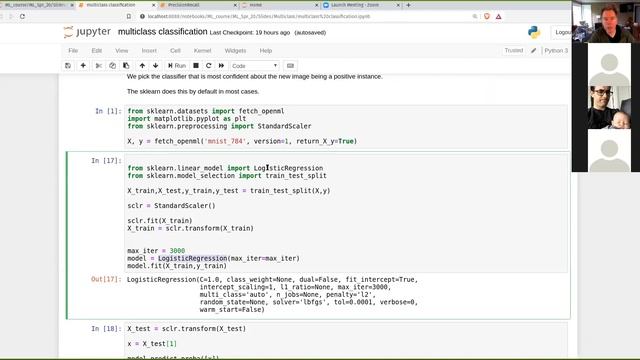Screen dimensions: 640x360
Task: Click the In [18] cell prompt
Action: point(106,329)
